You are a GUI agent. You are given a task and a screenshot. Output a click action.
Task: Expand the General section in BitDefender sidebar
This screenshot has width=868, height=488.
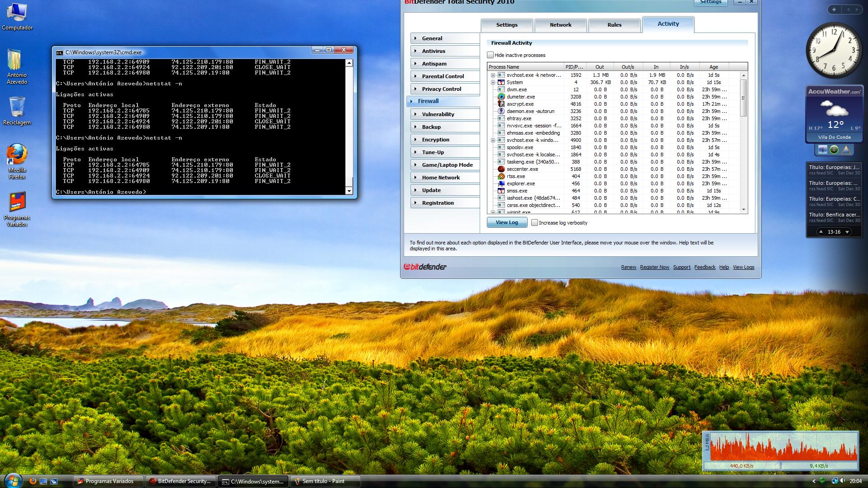445,38
